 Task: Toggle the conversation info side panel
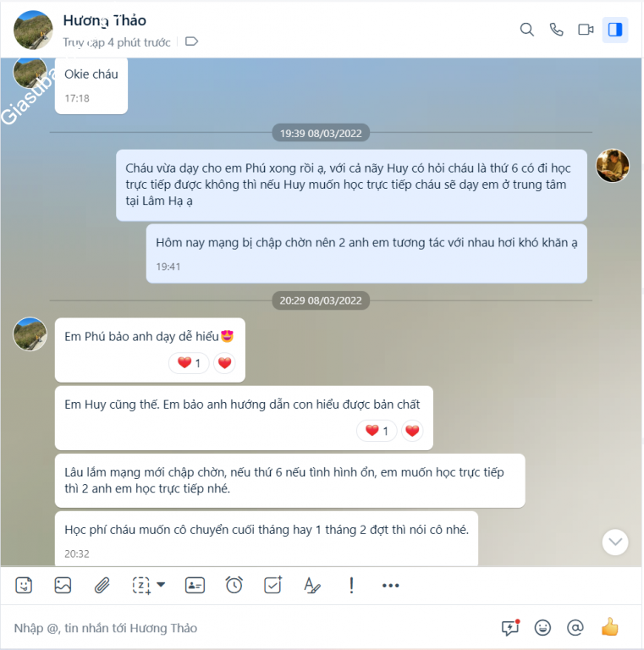point(615,30)
